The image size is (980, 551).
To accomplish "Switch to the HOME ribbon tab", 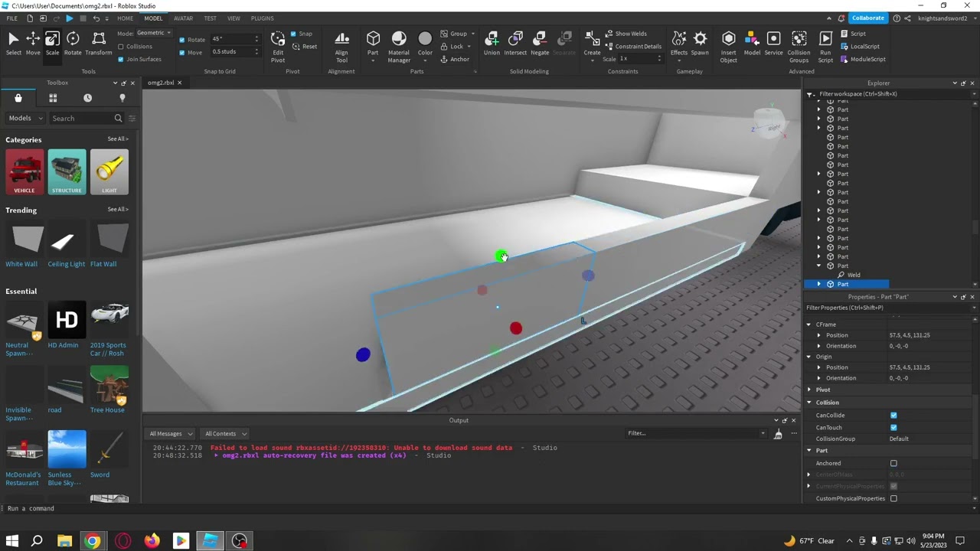I will coord(126,18).
